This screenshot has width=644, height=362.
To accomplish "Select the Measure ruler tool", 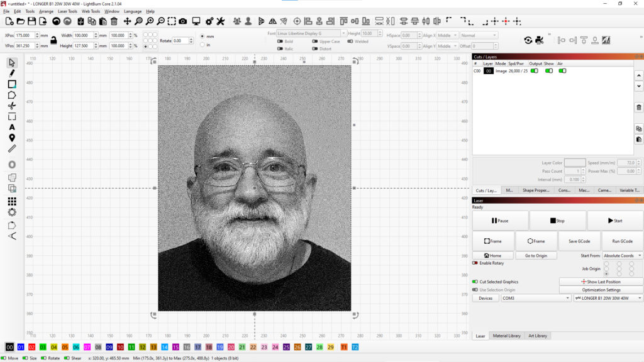I will [x=12, y=148].
